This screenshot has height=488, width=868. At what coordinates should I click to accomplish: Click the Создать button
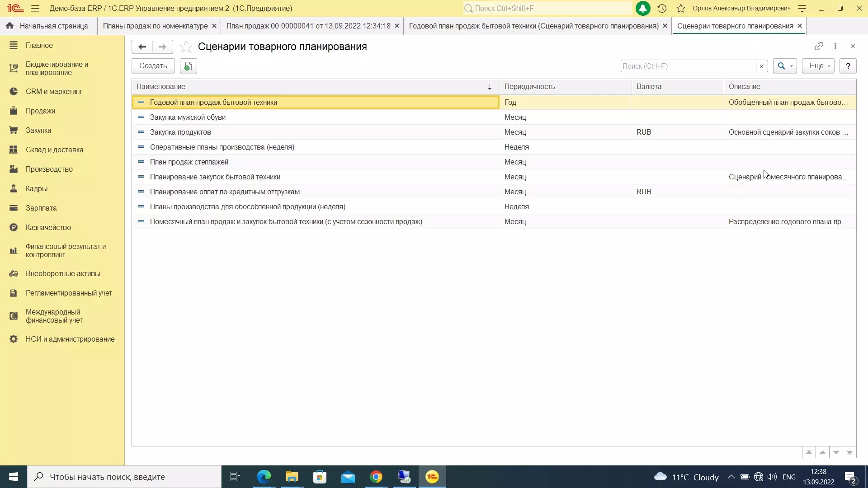coord(153,66)
